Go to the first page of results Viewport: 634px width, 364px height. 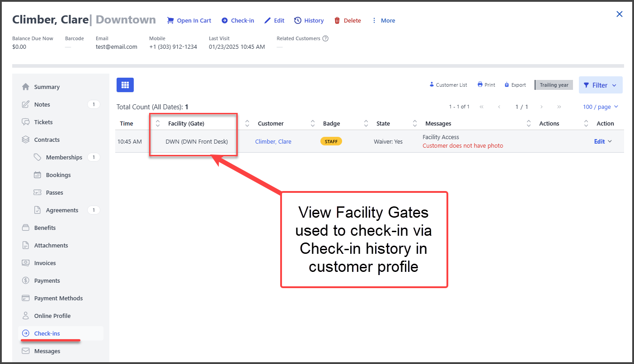[x=482, y=107]
